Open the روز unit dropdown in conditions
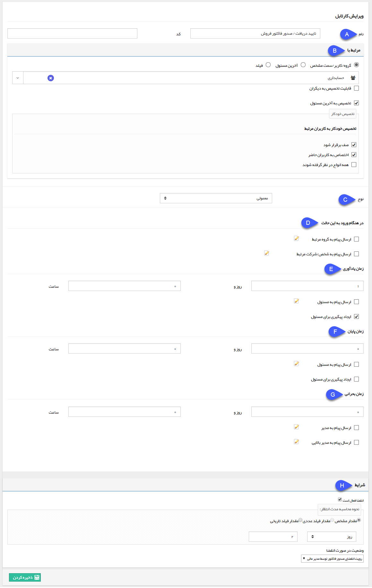 [332, 537]
